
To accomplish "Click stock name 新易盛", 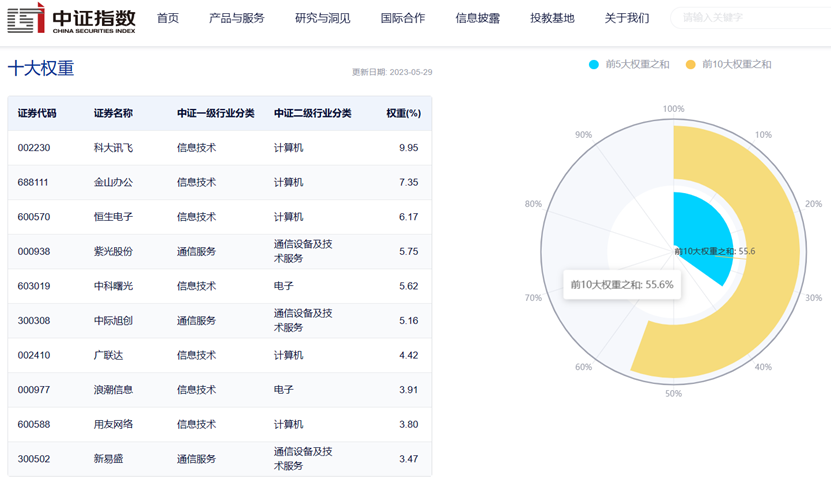I will point(109,459).
